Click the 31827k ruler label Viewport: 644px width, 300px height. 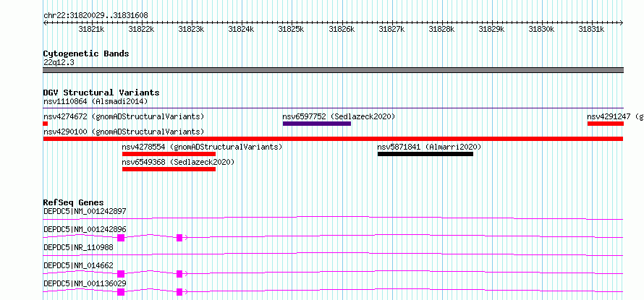pyautogui.click(x=391, y=29)
